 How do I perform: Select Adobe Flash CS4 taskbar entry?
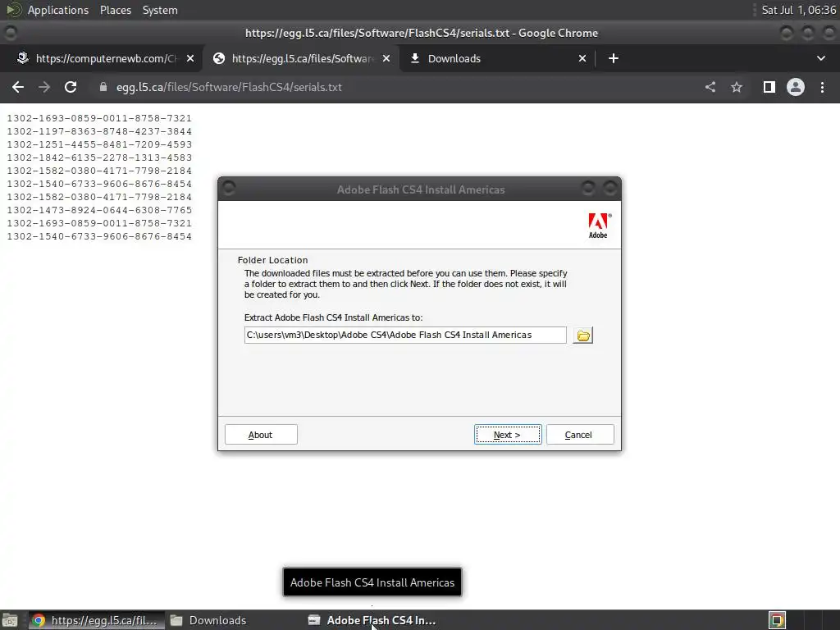pos(373,620)
